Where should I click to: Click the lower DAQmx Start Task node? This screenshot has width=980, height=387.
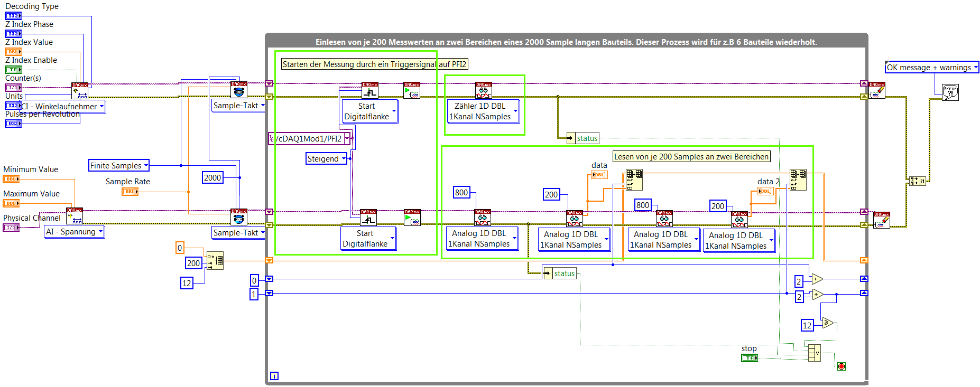tap(412, 218)
